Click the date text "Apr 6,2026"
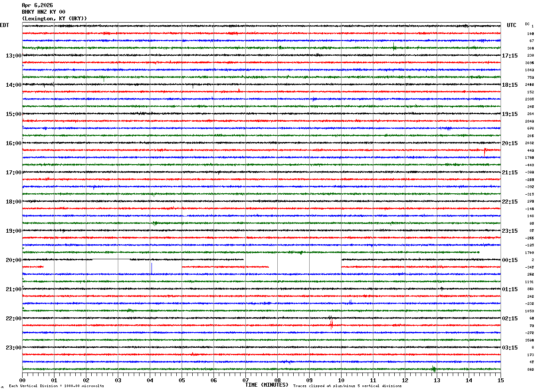The image size is (536, 392). click(x=37, y=5)
